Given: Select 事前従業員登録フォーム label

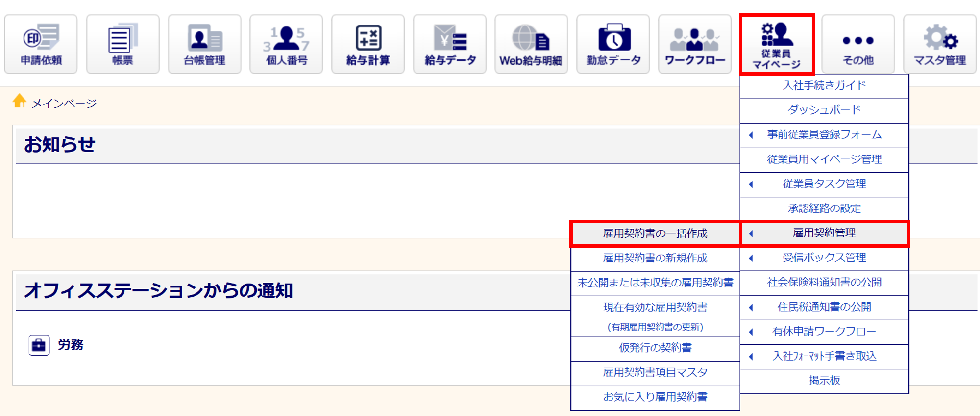Looking at the screenshot, I should point(824,135).
